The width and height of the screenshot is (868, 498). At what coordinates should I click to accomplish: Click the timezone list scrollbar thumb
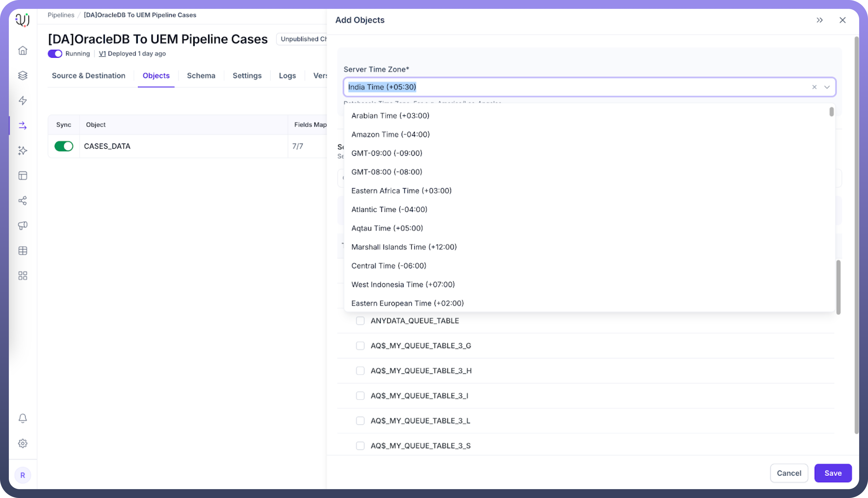(831, 112)
